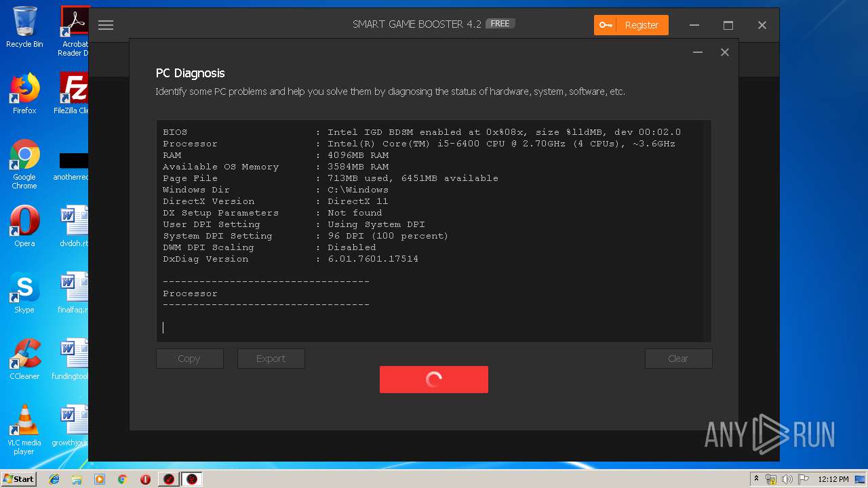Open the network tray icon
868x488 pixels.
click(x=771, y=479)
